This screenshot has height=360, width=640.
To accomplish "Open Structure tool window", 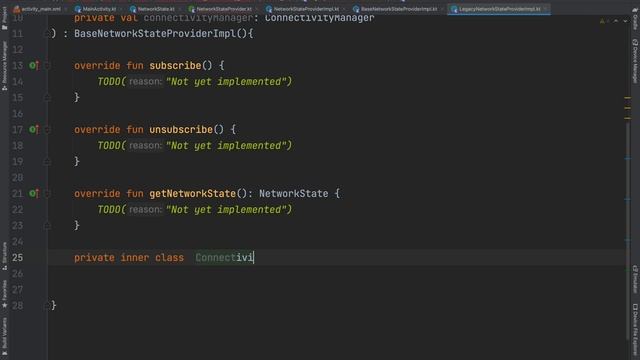I will [x=4, y=256].
